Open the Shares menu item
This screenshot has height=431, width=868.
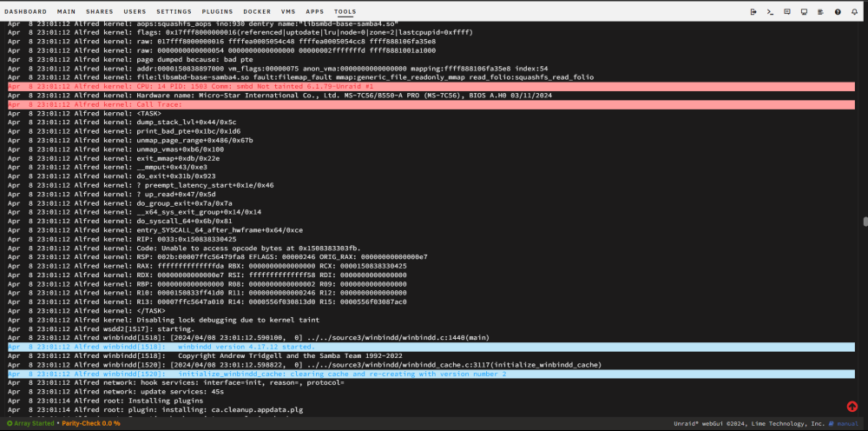click(100, 11)
